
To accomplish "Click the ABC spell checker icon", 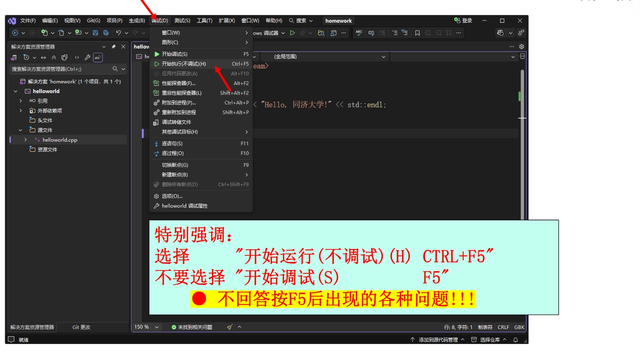I will point(359,33).
